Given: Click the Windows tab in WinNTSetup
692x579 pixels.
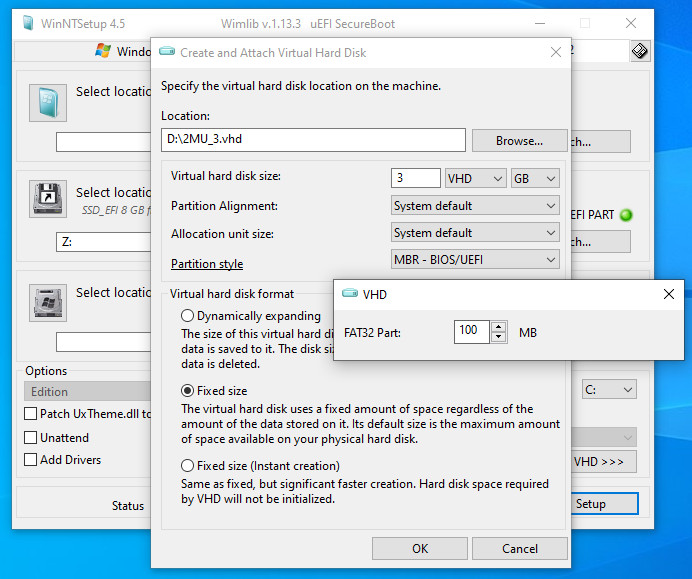Looking at the screenshot, I should [83, 51].
